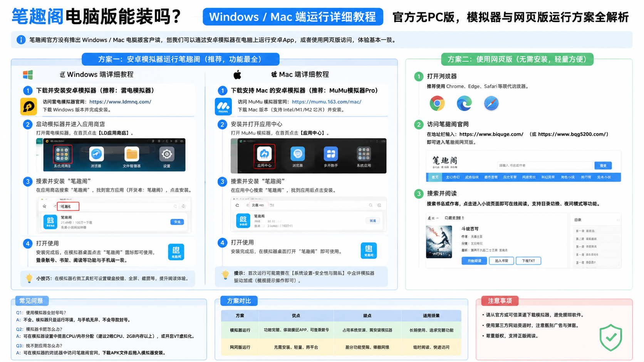Click the 方案一 安卓模拟器 header banner
Image resolution: width=644 pixels, height=362 pixels.
click(x=181, y=59)
